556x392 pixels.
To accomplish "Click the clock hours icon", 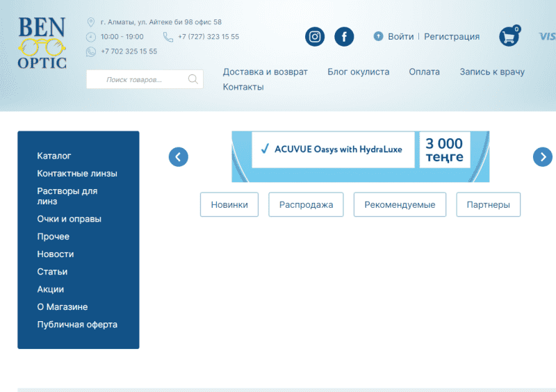I will click(91, 37).
